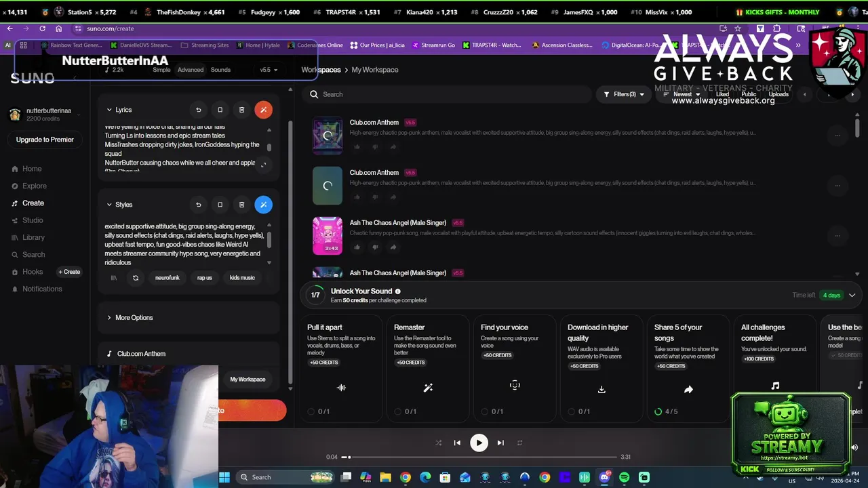This screenshot has height=488, width=868.
Task: Add the rap us style tag
Action: [x=205, y=278]
